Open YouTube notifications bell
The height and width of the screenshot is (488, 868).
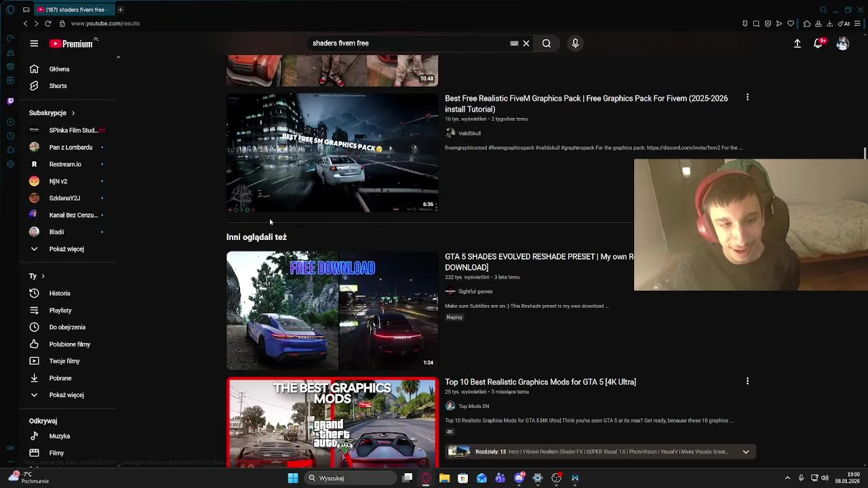pyautogui.click(x=818, y=43)
